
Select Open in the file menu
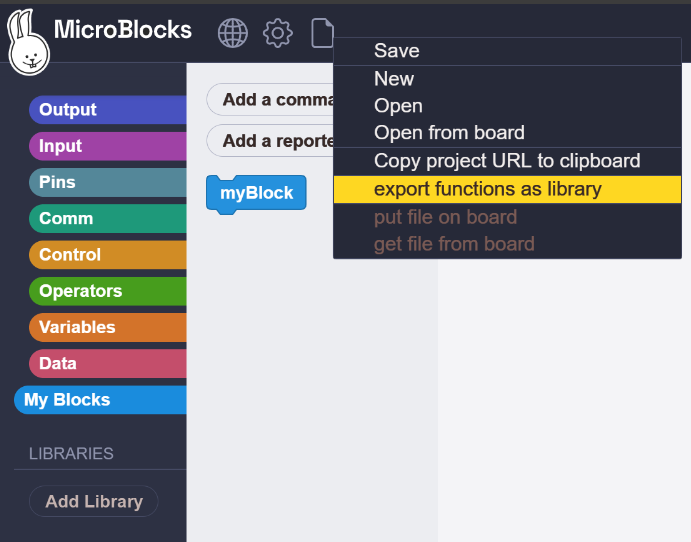point(507,106)
